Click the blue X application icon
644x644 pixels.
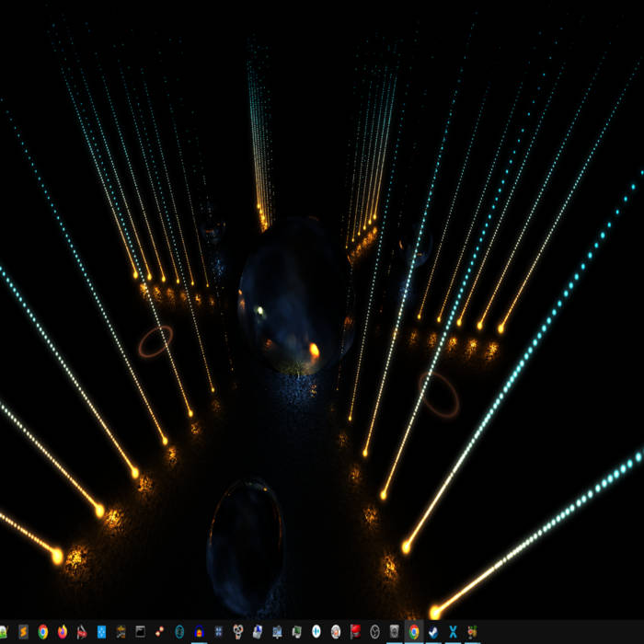[x=453, y=632]
